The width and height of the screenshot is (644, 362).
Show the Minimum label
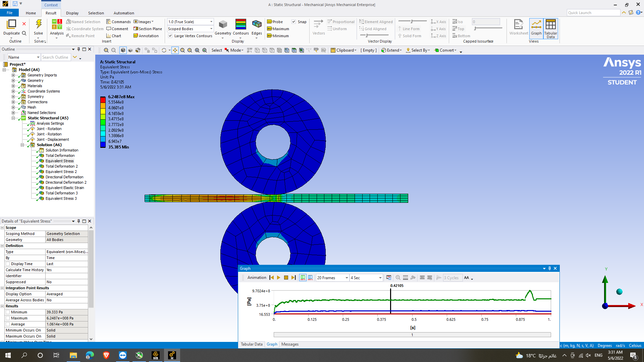(x=278, y=36)
